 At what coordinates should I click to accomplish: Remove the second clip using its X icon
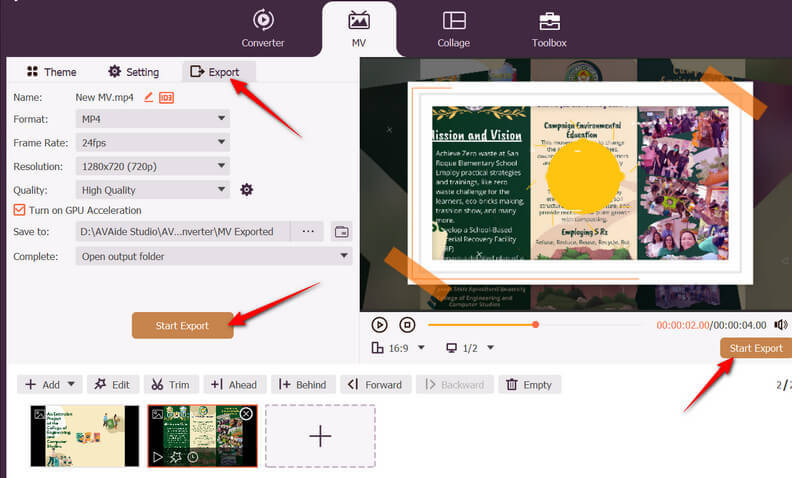point(246,414)
